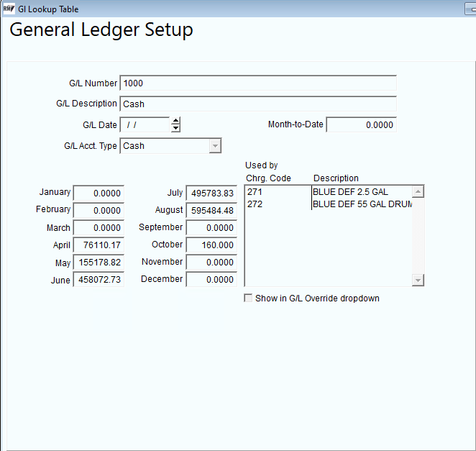Decrease G/L Date with spinner down arrow
Viewport: 476px width, 451px height.
coord(175,128)
